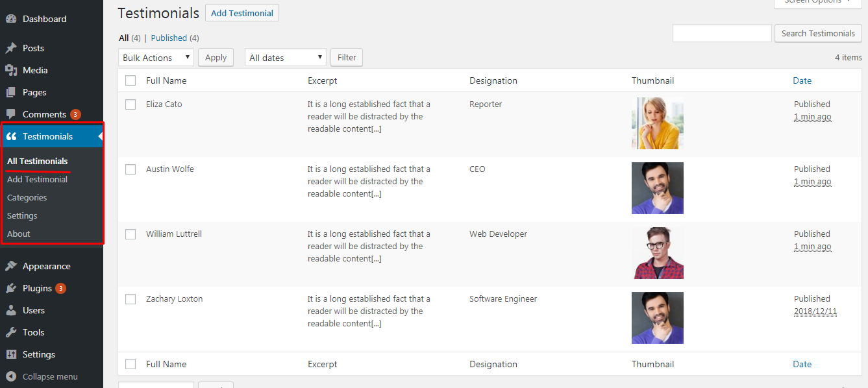Open the Categories submenu item
Viewport: 868px width, 388px height.
click(27, 197)
